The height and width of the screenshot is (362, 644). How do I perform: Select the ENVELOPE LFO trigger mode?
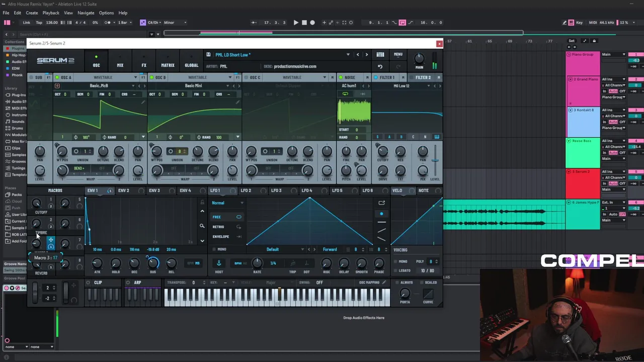[x=226, y=237]
